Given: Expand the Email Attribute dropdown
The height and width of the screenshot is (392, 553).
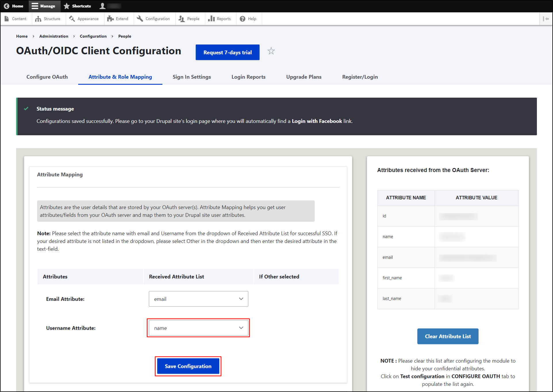Looking at the screenshot, I should pos(198,299).
